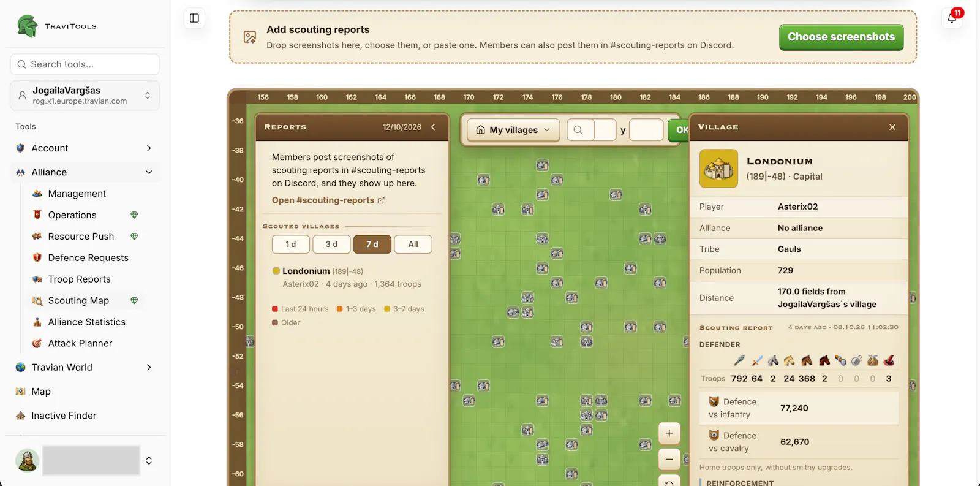Select the 3 d scouted filter
This screenshot has width=980, height=486.
click(331, 244)
